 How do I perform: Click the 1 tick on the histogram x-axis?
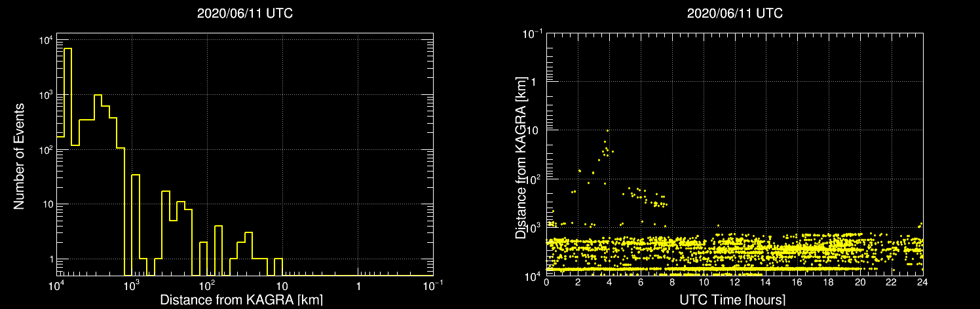[358, 287]
